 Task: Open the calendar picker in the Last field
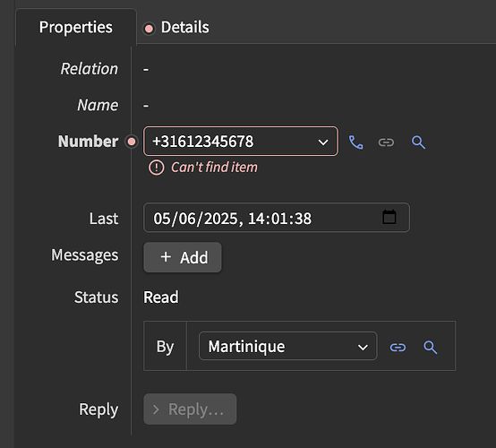389,217
